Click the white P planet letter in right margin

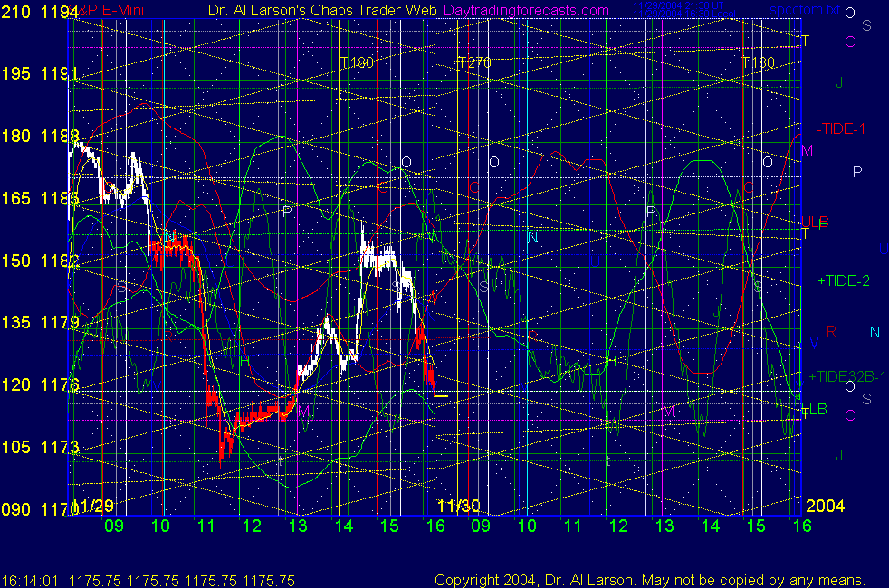(857, 172)
